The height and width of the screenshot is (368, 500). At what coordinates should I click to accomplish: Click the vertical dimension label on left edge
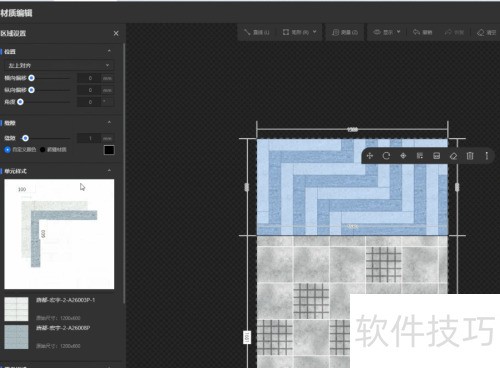tap(247, 337)
